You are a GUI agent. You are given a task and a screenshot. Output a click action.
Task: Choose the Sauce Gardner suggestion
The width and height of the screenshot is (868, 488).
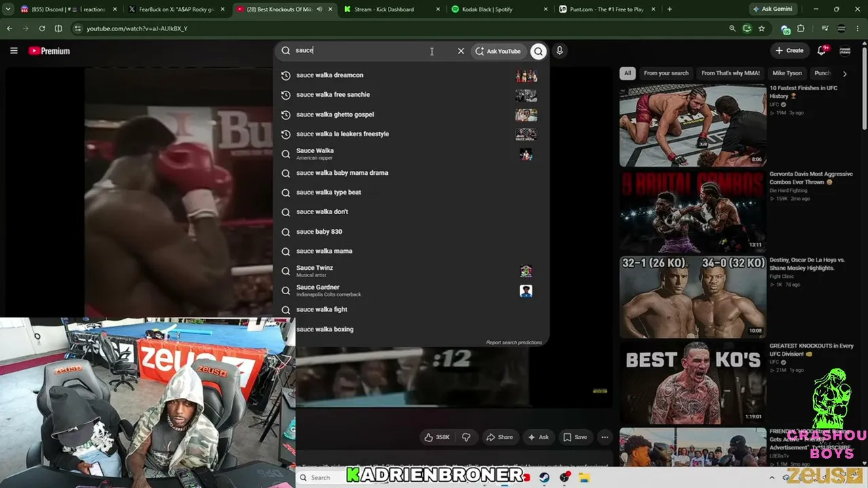coord(411,290)
